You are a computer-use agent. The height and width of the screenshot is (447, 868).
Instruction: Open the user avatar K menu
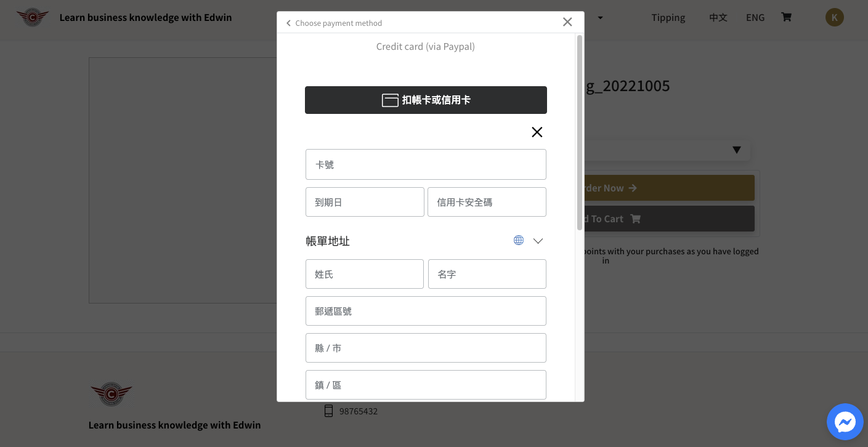coord(834,17)
